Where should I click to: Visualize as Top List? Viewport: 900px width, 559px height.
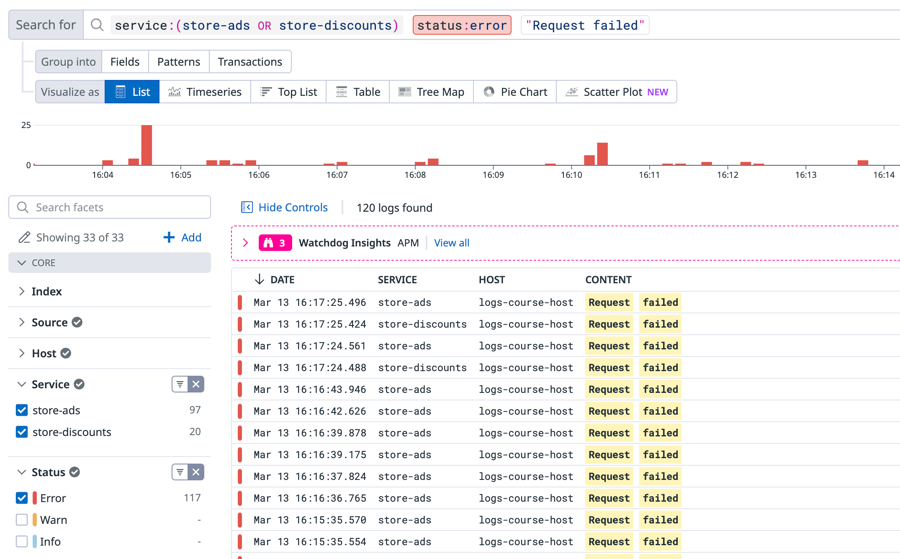(288, 92)
